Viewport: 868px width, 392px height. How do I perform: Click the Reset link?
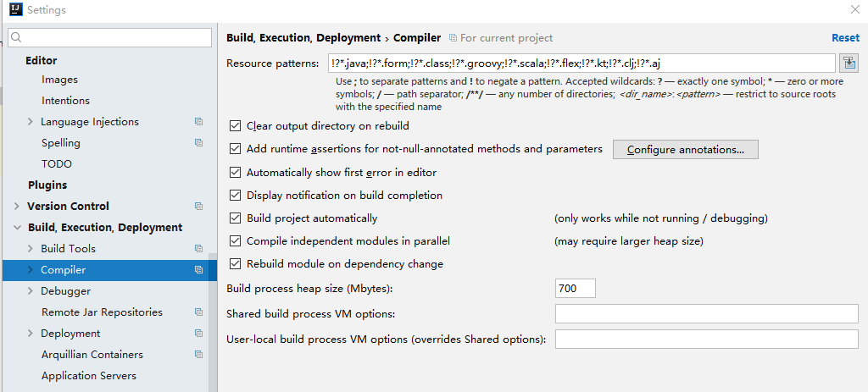coord(845,38)
